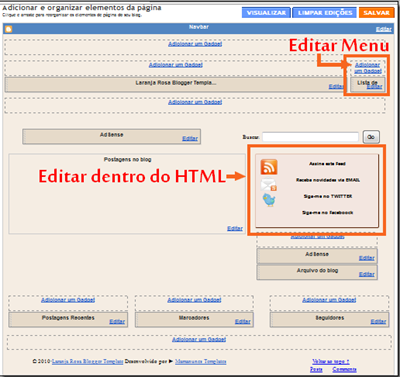Image resolution: width=400 pixels, height=377 pixels.
Task: Click the Blogger logo icon in Navbar
Action: 9,29
